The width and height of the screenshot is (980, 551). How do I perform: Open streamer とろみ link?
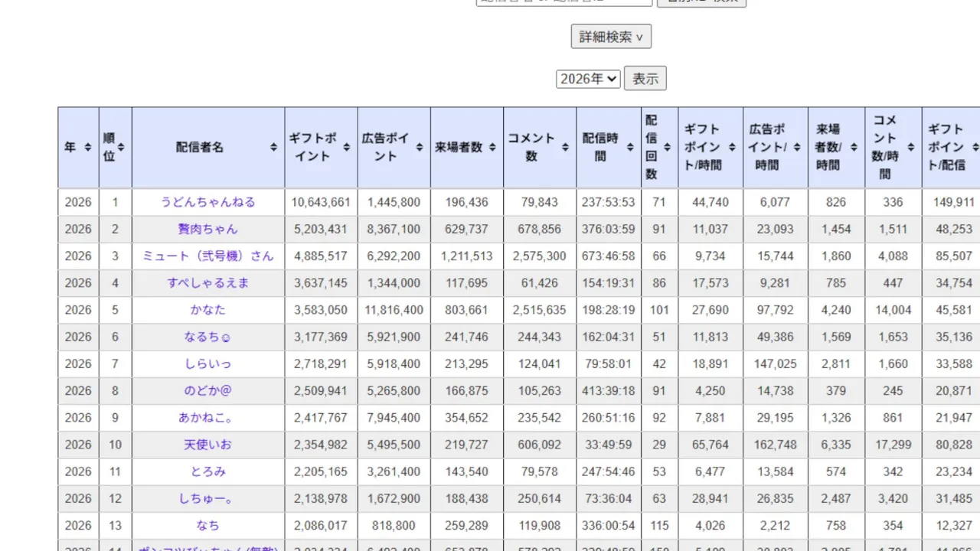tap(208, 471)
